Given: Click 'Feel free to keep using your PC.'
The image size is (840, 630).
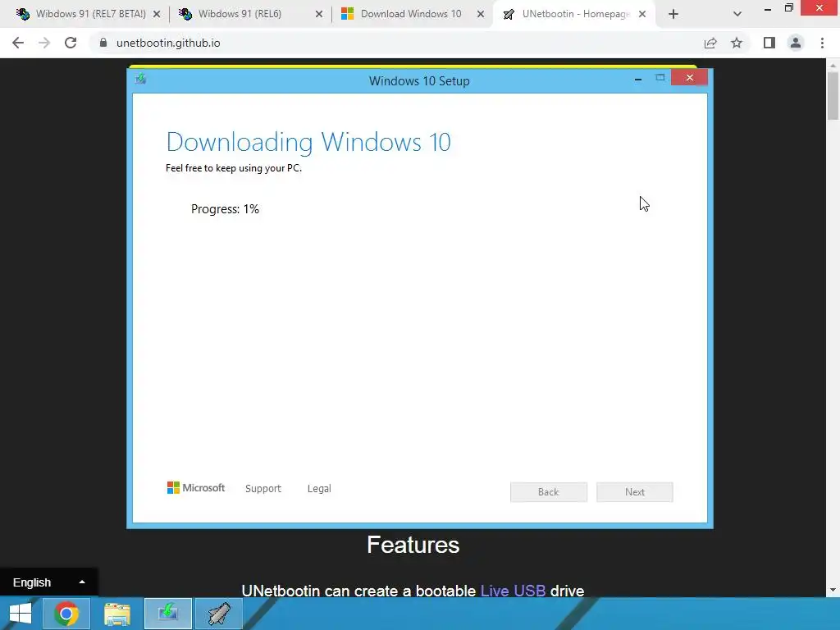Looking at the screenshot, I should pyautogui.click(x=234, y=168).
